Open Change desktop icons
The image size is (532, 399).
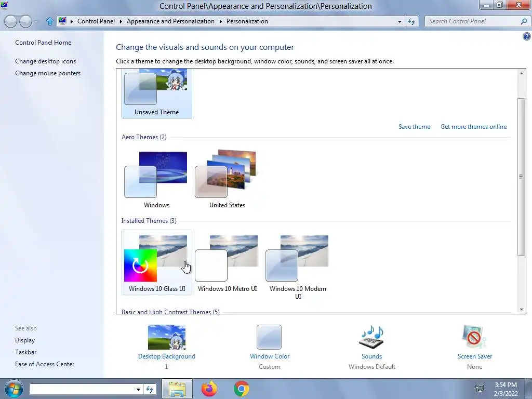pos(46,61)
